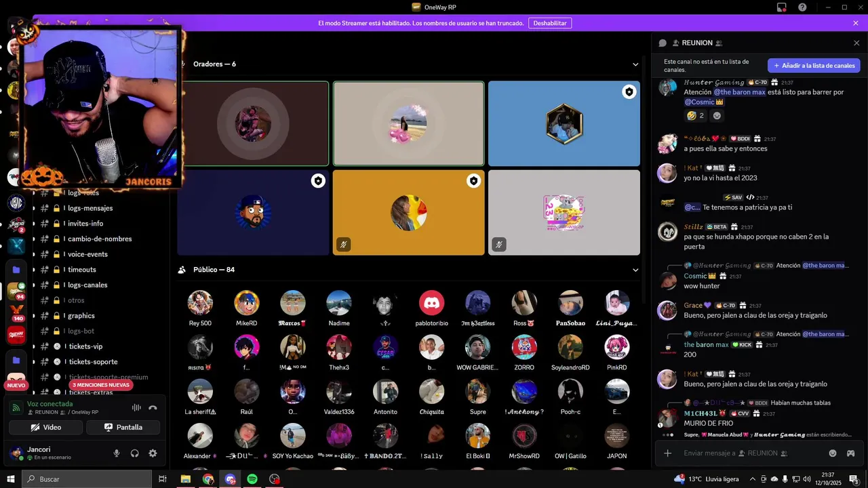The image size is (868, 488).
Task: Click audience member Rey 500 avatar
Action: click(x=200, y=303)
